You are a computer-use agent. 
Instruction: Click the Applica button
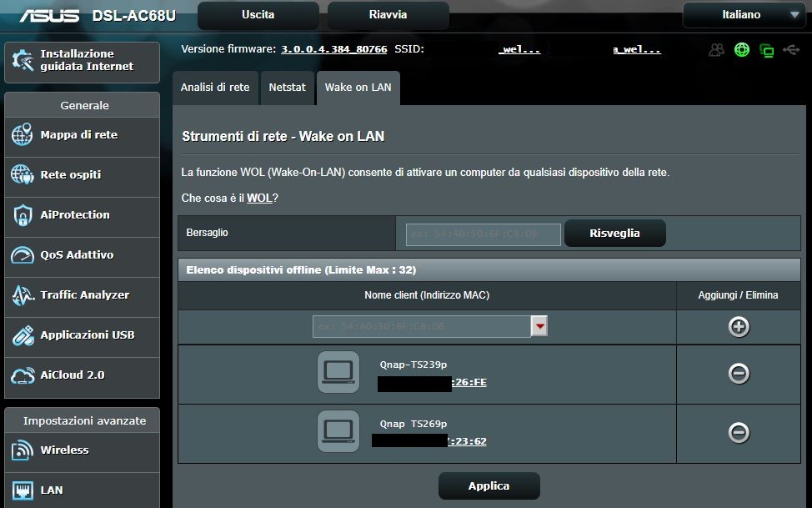(x=489, y=485)
